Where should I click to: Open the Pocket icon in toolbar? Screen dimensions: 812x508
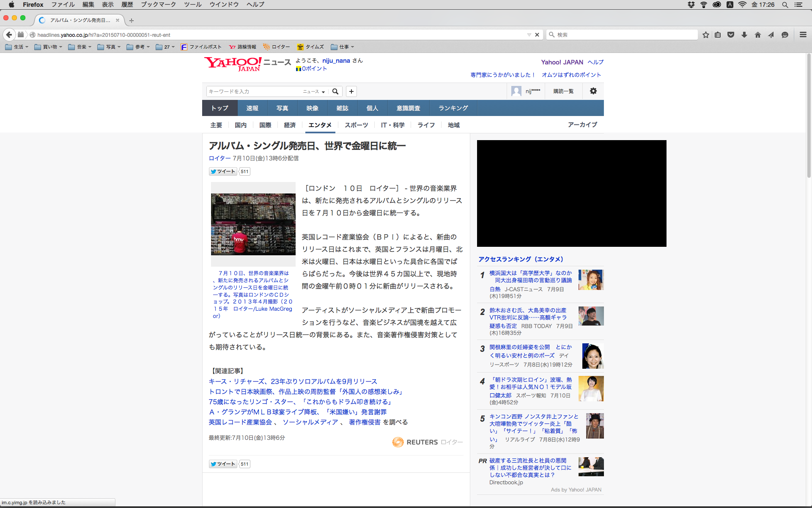(731, 35)
